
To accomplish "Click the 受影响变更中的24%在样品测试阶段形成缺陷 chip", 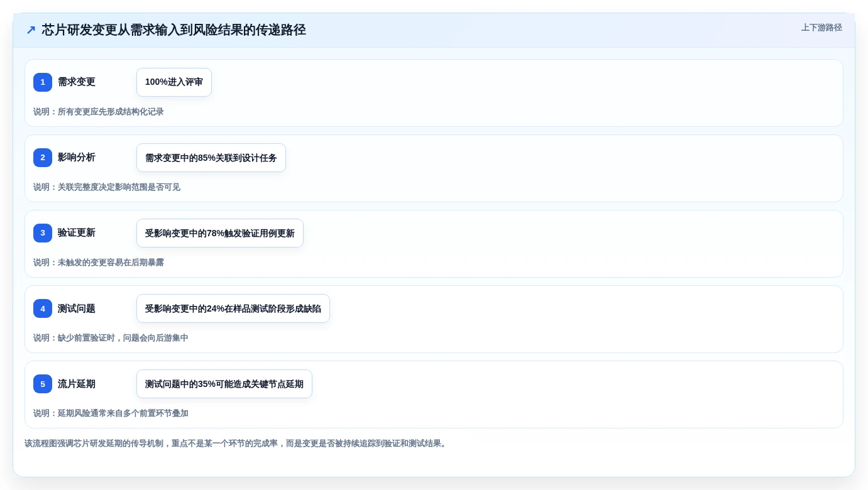I will [233, 308].
